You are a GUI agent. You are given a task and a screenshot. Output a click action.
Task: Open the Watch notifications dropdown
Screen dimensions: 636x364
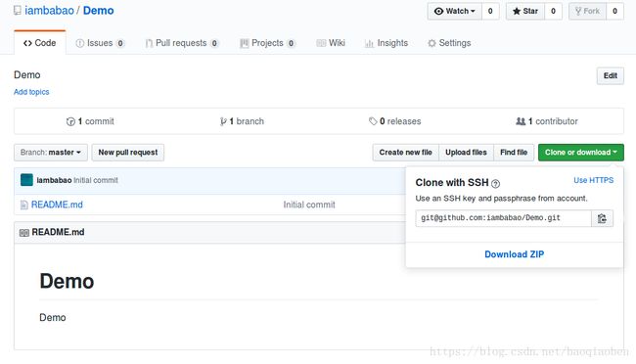click(455, 11)
